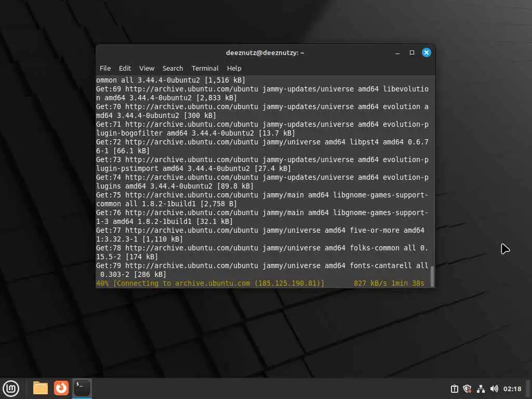Open the Terminal menu
Viewport: 532px width, 399px height.
[x=205, y=68]
